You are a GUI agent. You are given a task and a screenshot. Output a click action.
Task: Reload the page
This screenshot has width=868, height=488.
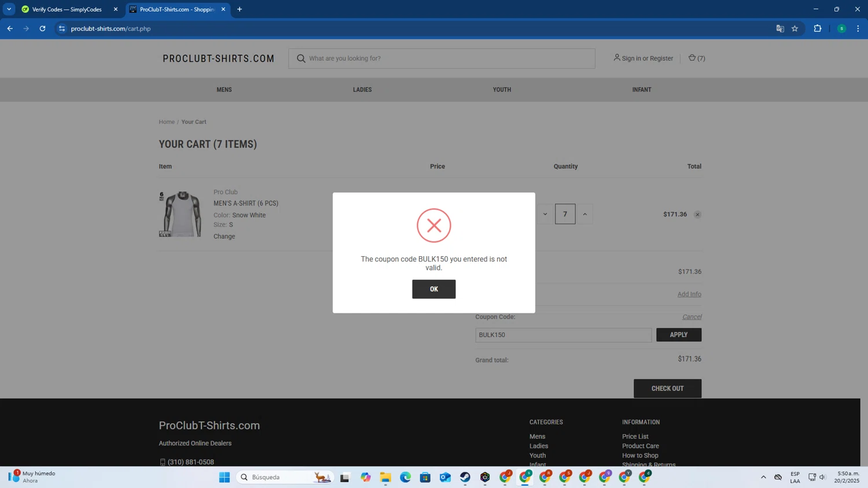42,28
